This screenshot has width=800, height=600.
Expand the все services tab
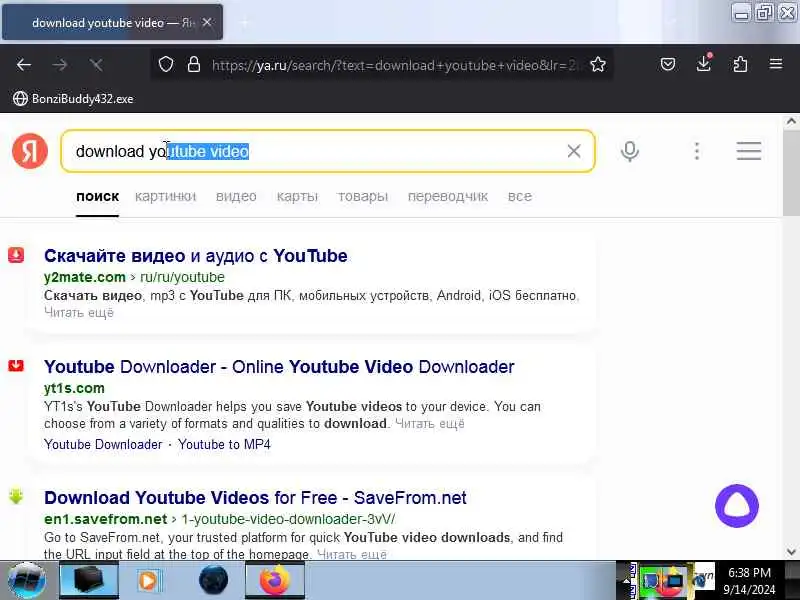519,196
